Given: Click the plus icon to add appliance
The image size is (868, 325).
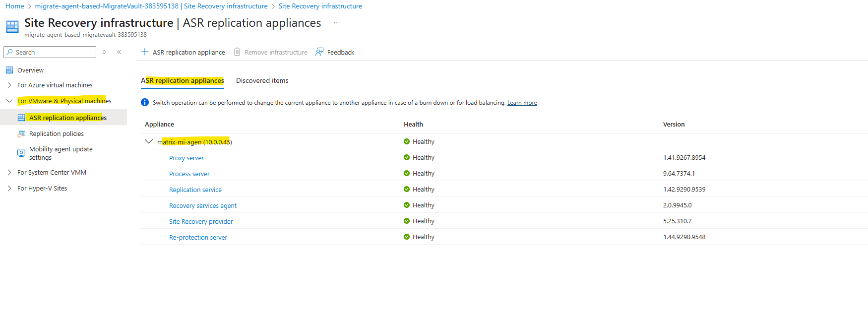Looking at the screenshot, I should [145, 52].
